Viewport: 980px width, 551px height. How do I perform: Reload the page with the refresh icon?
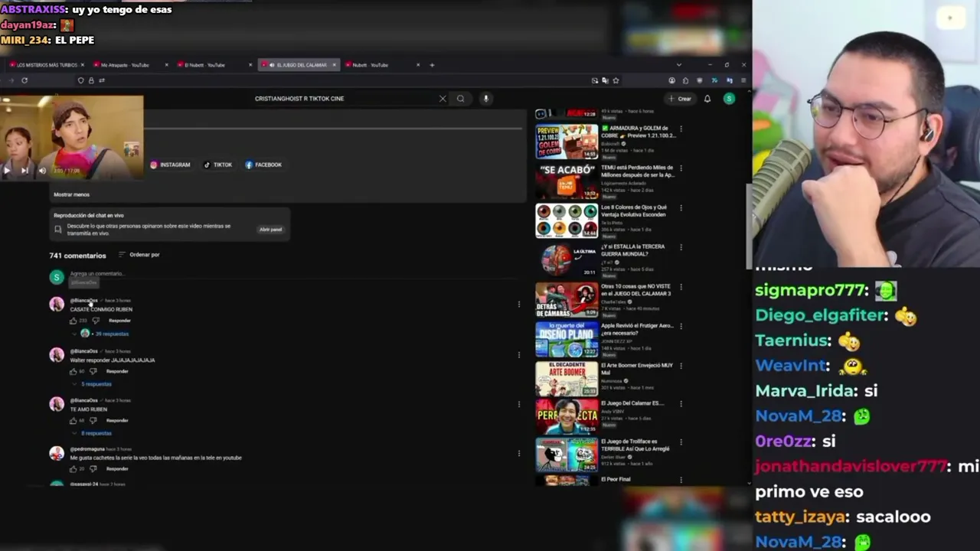(x=24, y=80)
